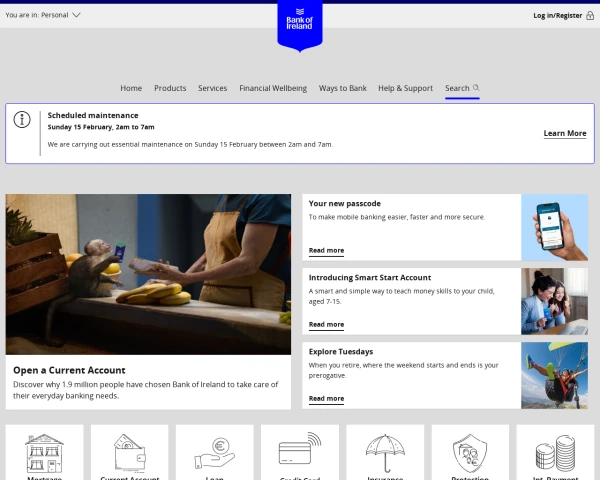Click the Credit Card icon
Screen dimensions: 600x480
(299, 453)
